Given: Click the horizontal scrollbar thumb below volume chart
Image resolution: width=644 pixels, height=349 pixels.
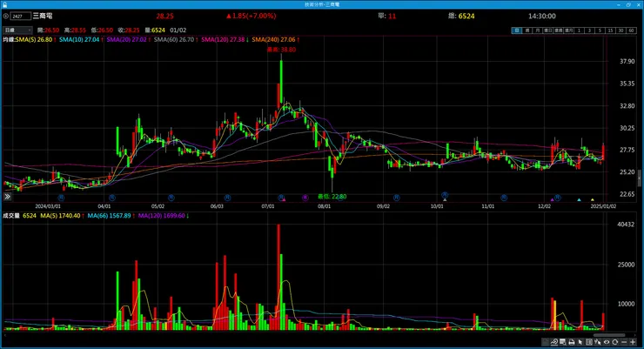Looking at the screenshot, I should click(609, 335).
